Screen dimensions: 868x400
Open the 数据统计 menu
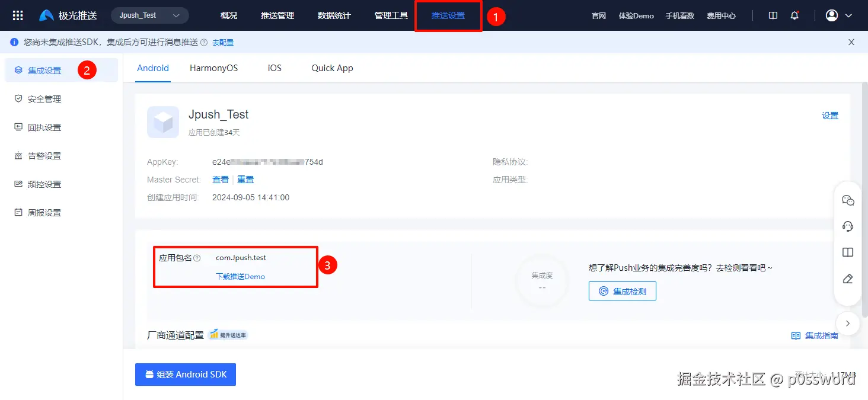pyautogui.click(x=334, y=15)
